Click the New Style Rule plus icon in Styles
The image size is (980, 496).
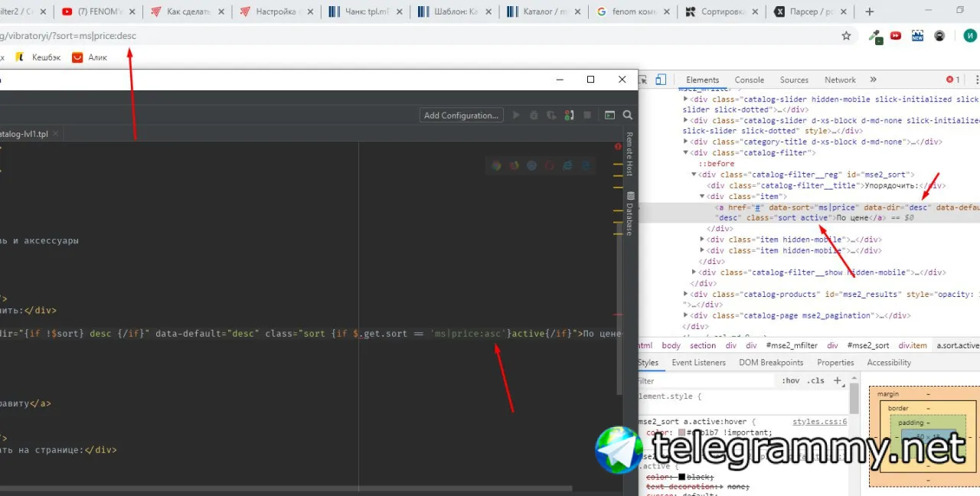(837, 380)
